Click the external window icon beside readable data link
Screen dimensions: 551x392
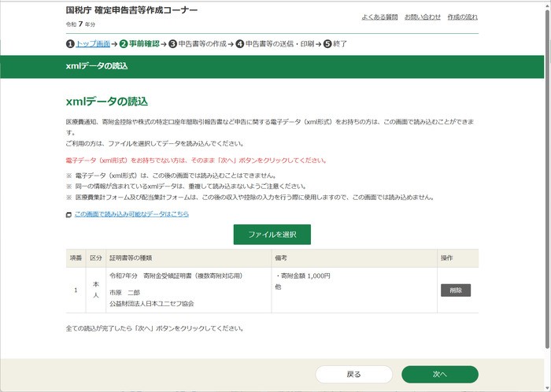pos(69,214)
